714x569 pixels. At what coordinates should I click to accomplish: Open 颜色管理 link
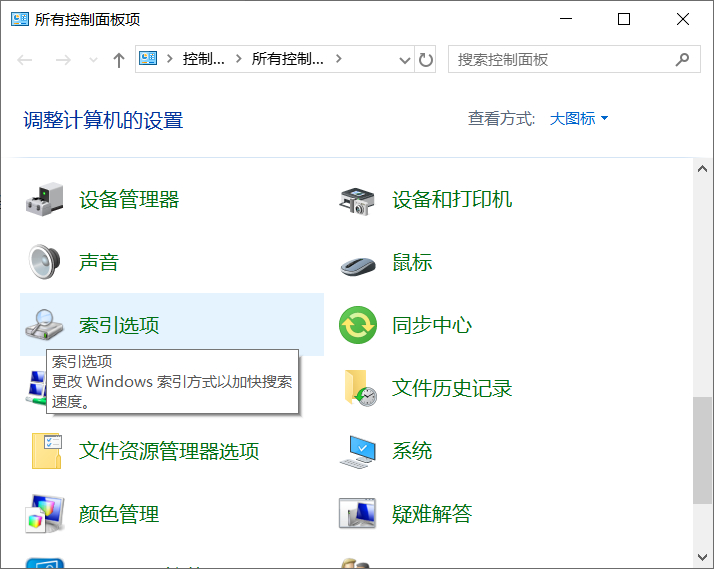coord(119,514)
